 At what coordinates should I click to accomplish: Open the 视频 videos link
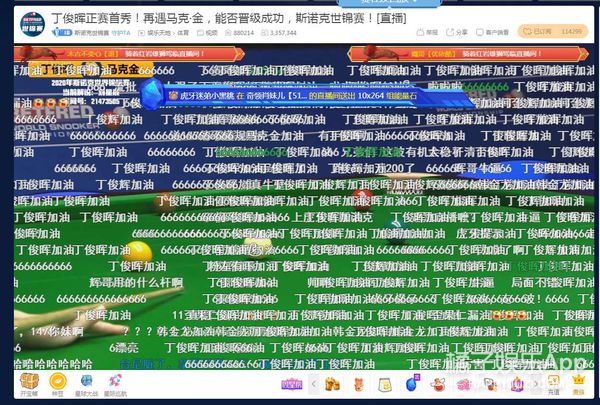pos(207,33)
